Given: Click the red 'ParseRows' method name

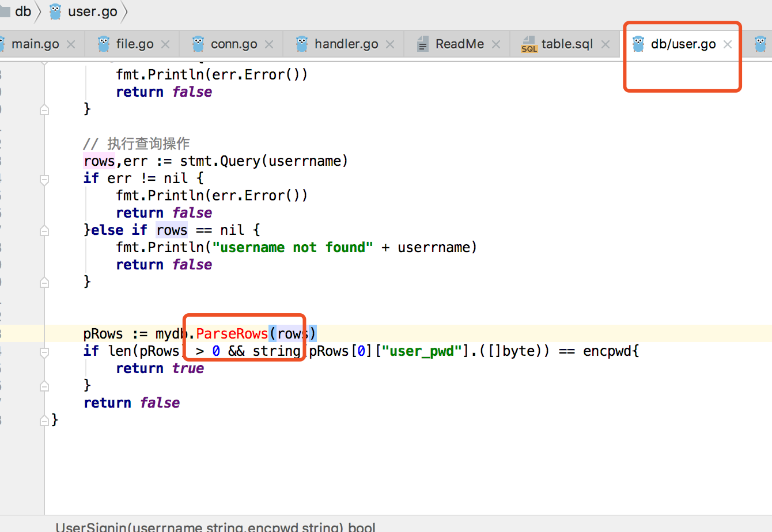Looking at the screenshot, I should (232, 333).
